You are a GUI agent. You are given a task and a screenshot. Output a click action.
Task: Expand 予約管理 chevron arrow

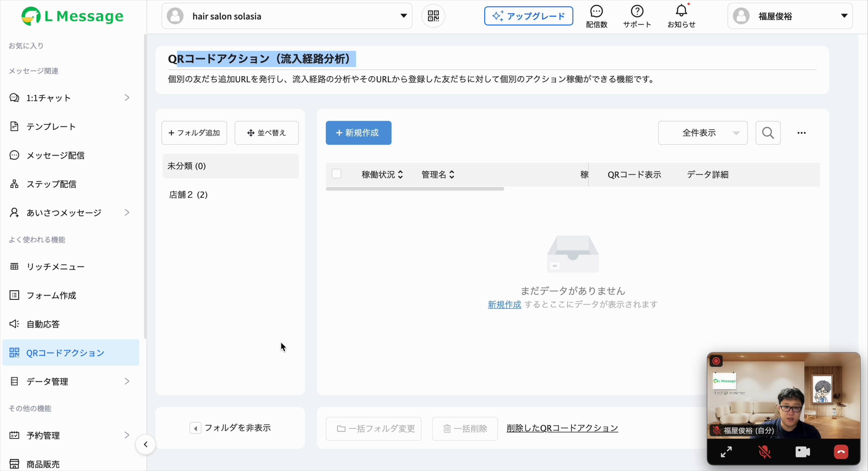(x=127, y=435)
